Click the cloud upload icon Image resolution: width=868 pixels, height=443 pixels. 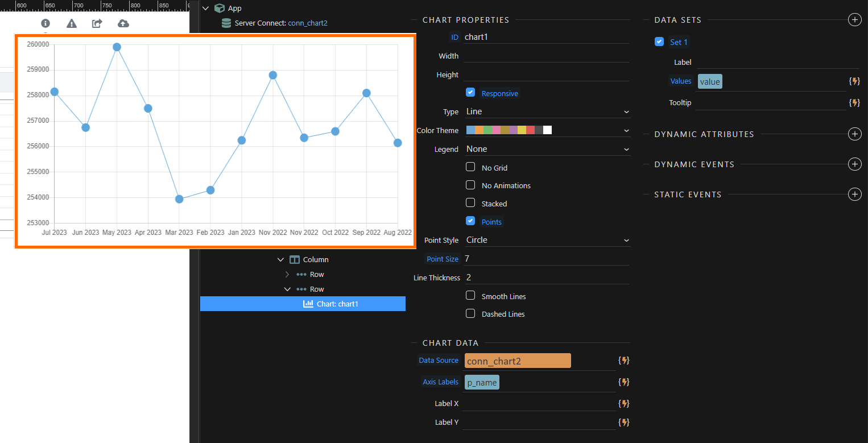point(122,24)
